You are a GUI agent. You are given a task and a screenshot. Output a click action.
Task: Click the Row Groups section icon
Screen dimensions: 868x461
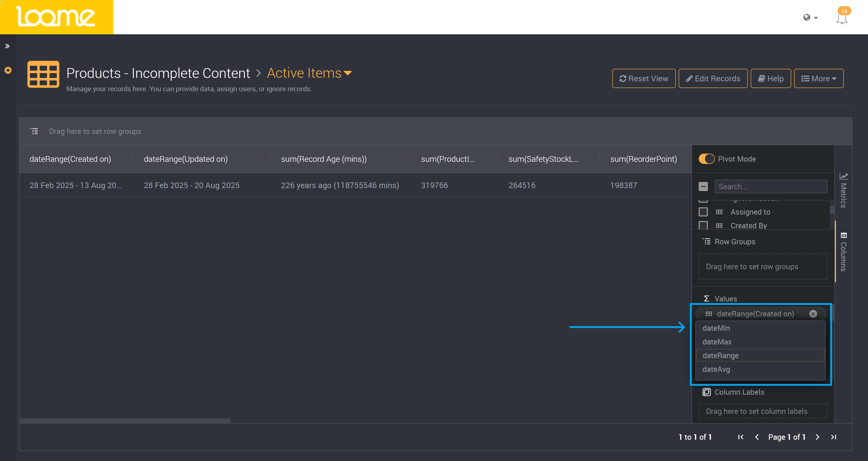tap(707, 241)
